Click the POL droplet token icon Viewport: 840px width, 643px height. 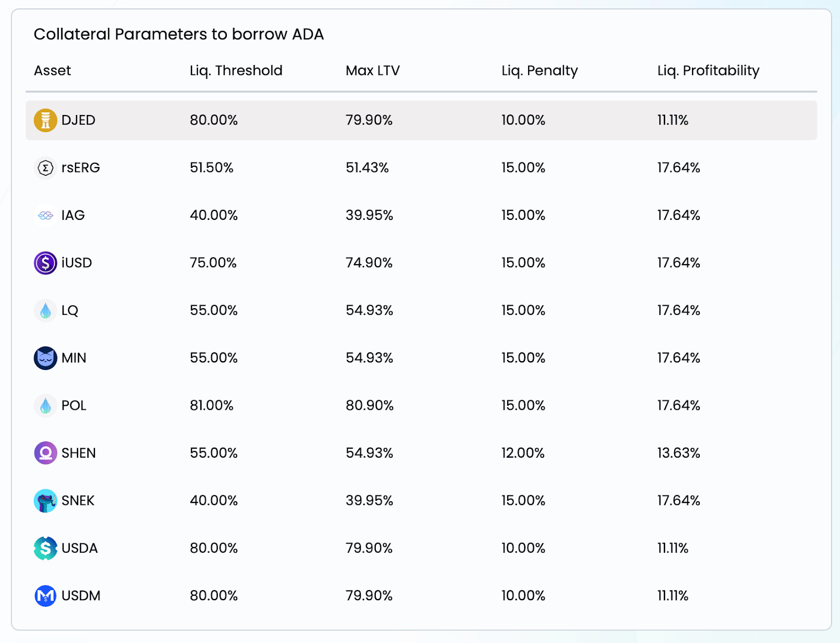46,406
